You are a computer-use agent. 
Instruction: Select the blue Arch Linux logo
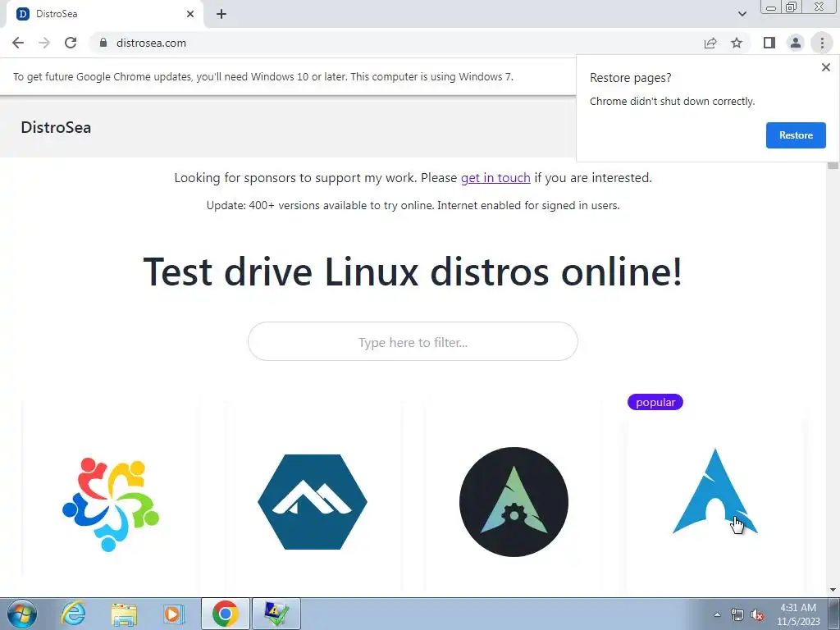point(714,492)
